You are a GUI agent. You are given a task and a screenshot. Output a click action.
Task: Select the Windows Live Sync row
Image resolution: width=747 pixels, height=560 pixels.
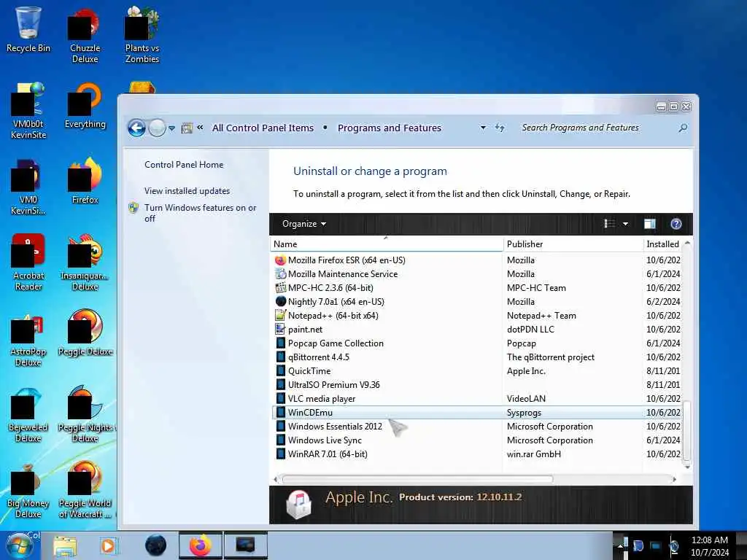(x=476, y=440)
